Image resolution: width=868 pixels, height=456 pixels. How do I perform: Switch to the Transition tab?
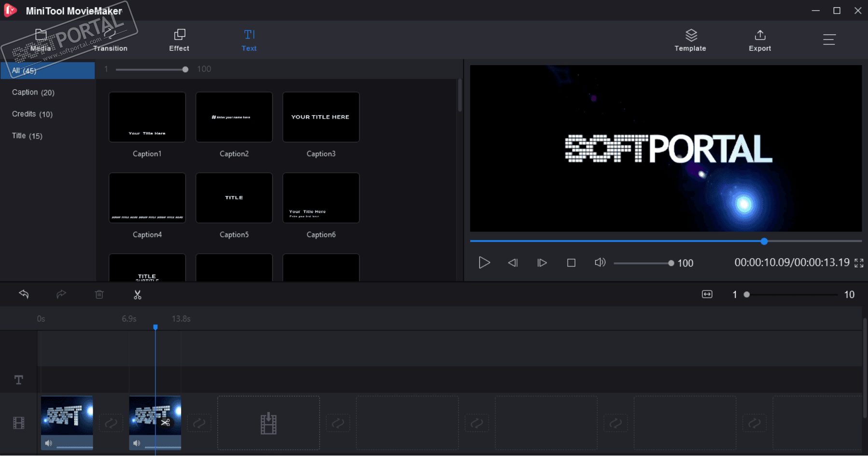110,40
